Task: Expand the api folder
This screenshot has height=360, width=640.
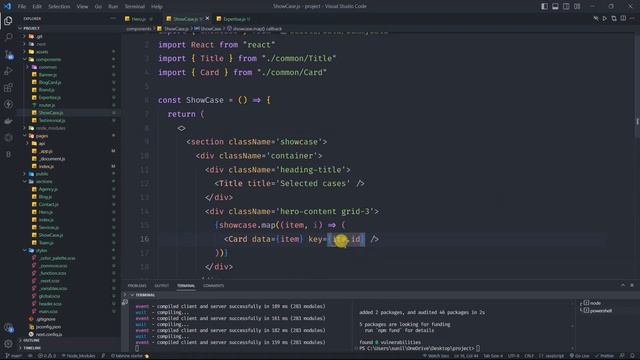Action: (x=68, y=144)
